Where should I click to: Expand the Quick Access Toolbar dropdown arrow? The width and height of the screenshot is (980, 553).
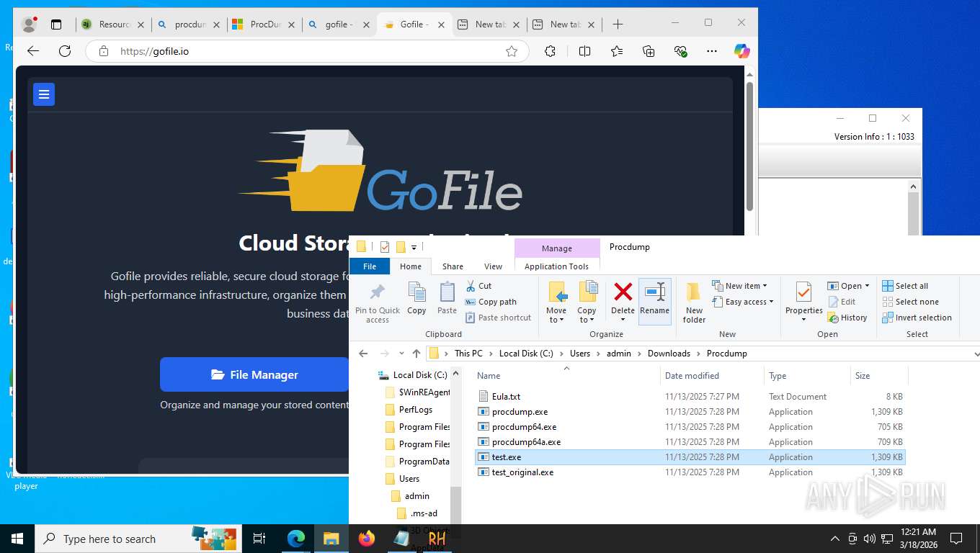click(x=414, y=247)
